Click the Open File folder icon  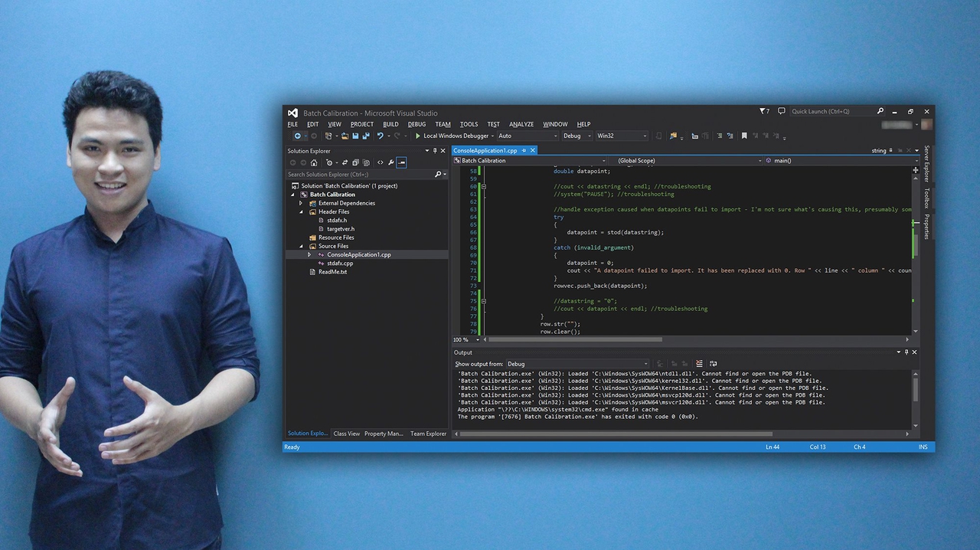tap(345, 136)
